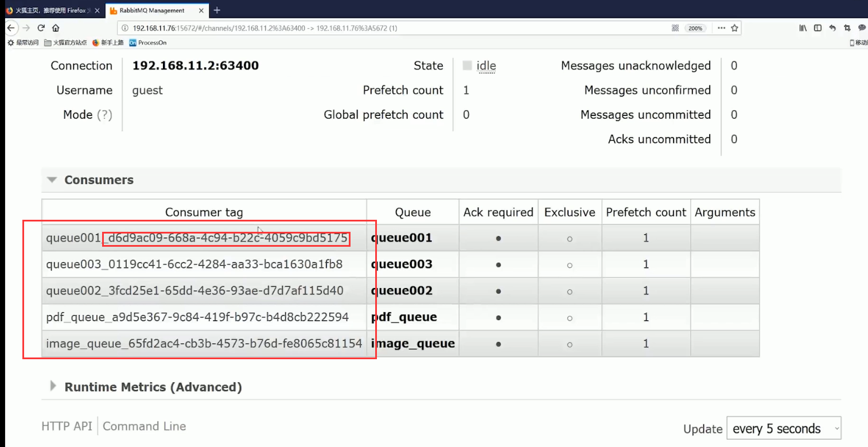This screenshot has width=868, height=447.
Task: Open the 最常访问 bookmarks item
Action: [x=23, y=42]
